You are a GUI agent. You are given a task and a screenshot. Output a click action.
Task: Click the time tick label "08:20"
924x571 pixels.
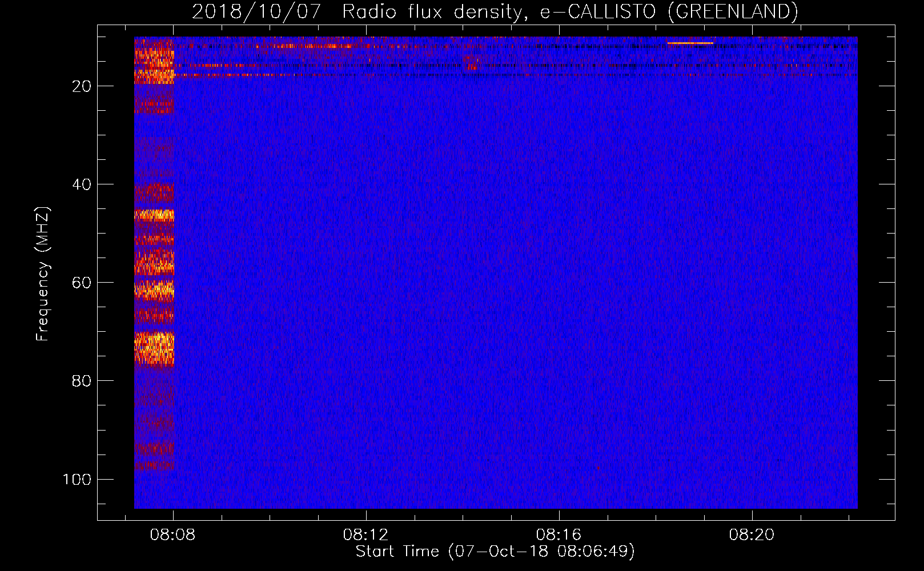click(x=752, y=534)
